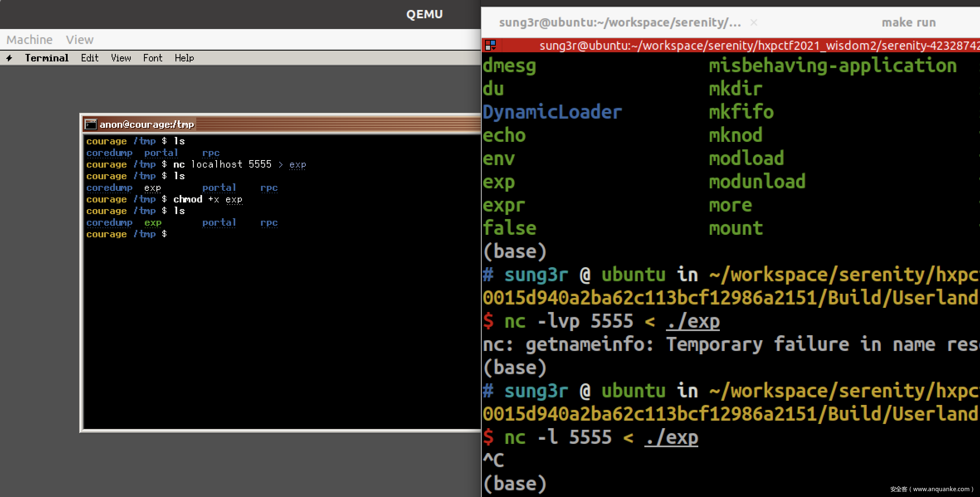Open the QEMU View menu
980x497 pixels.
click(x=80, y=40)
